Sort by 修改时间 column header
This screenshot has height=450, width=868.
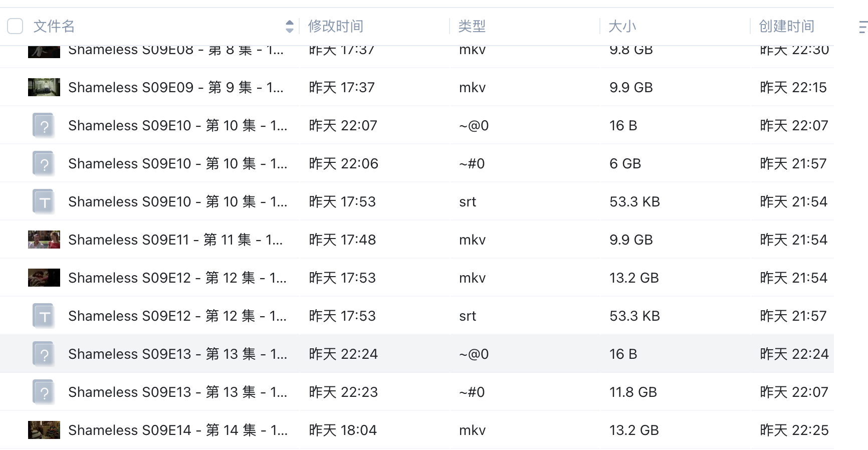(335, 26)
